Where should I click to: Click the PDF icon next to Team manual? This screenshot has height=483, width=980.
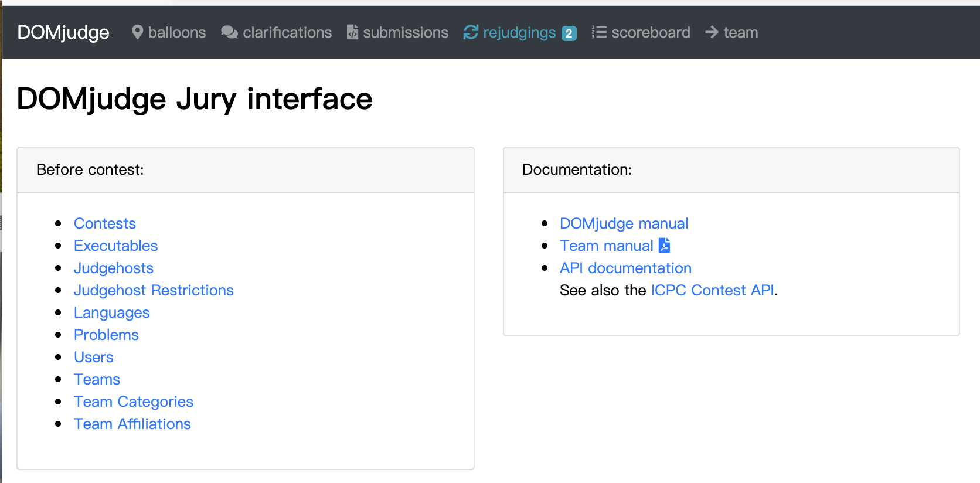(664, 246)
